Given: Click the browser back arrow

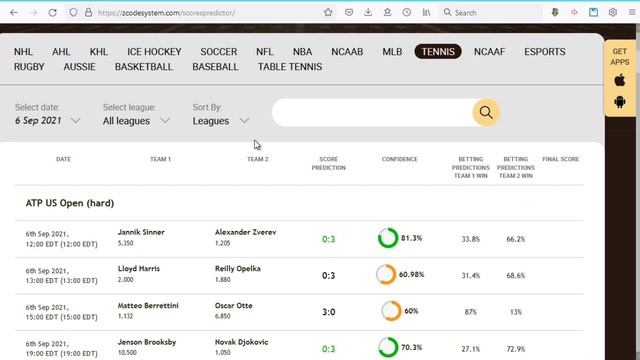Looking at the screenshot, I should pyautogui.click(x=14, y=13).
